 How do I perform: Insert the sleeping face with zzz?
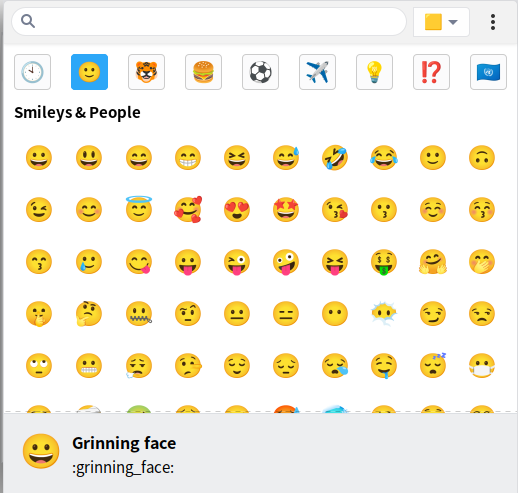click(433, 366)
